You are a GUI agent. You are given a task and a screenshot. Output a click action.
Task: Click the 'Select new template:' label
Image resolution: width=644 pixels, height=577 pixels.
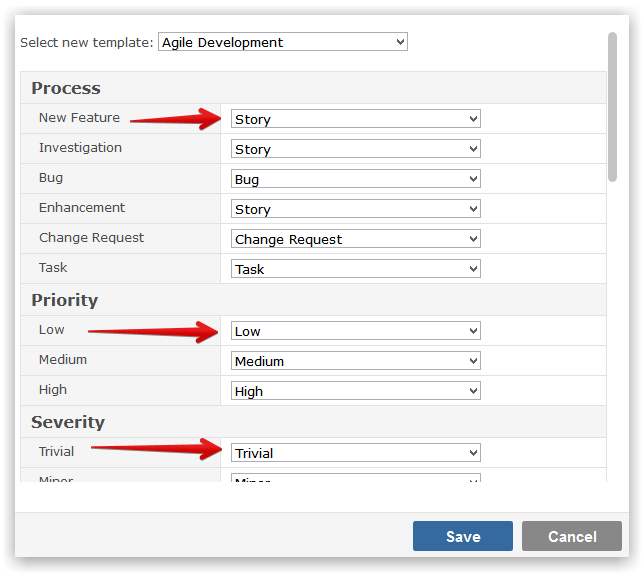pos(87,42)
